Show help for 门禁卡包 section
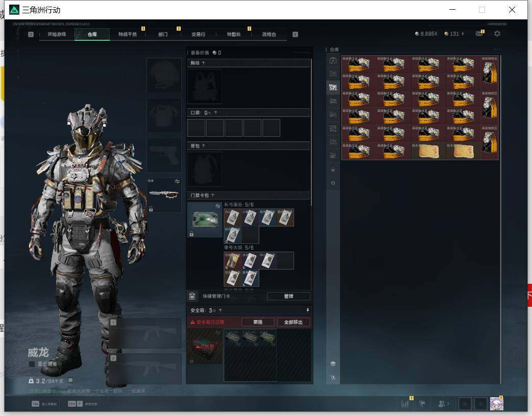The width and height of the screenshot is (532, 416). pyautogui.click(x=213, y=195)
